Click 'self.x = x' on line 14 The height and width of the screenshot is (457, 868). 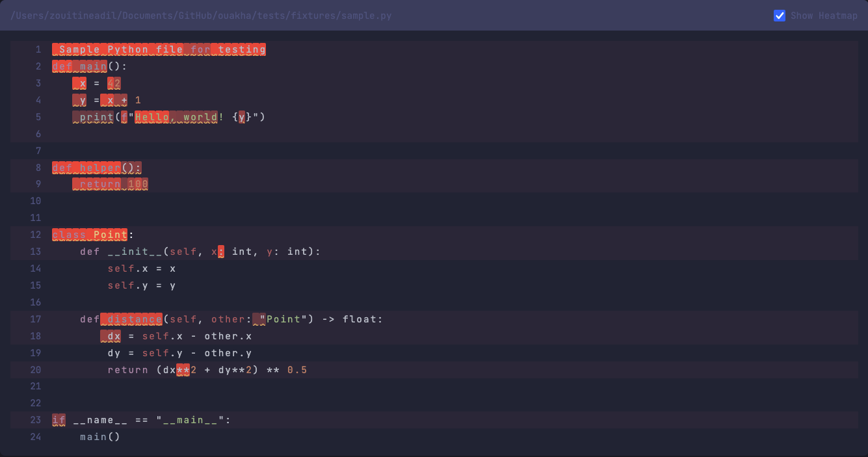click(x=142, y=268)
